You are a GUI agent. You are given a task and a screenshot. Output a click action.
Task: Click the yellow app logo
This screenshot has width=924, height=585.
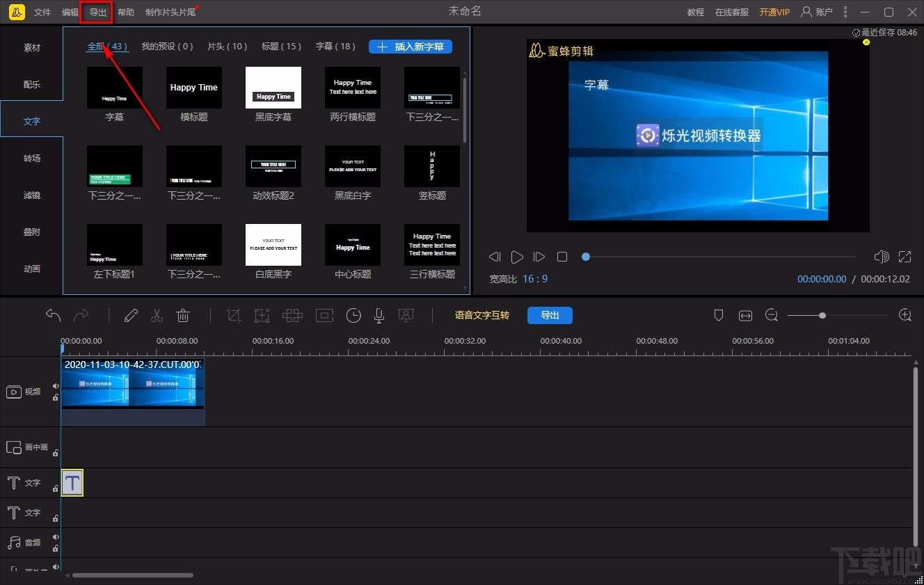tap(17, 12)
